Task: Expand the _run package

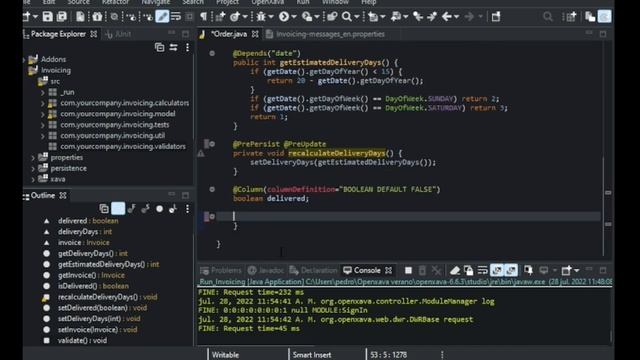Action: [x=42, y=92]
